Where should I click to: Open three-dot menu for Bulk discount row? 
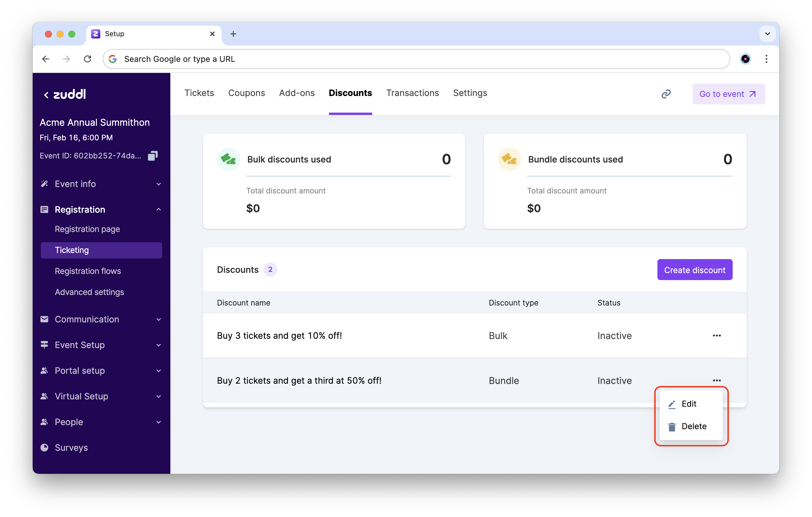(717, 336)
